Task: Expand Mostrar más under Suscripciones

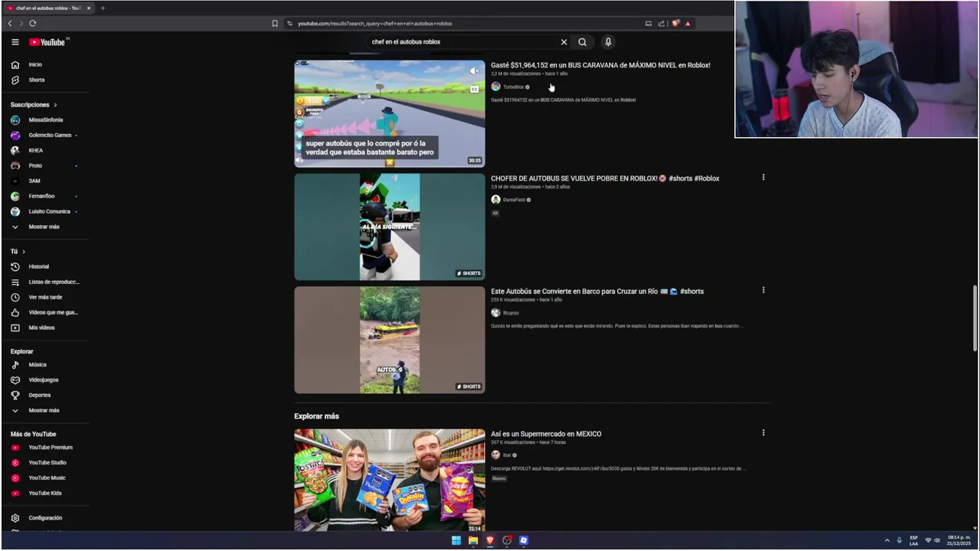Action: (44, 227)
